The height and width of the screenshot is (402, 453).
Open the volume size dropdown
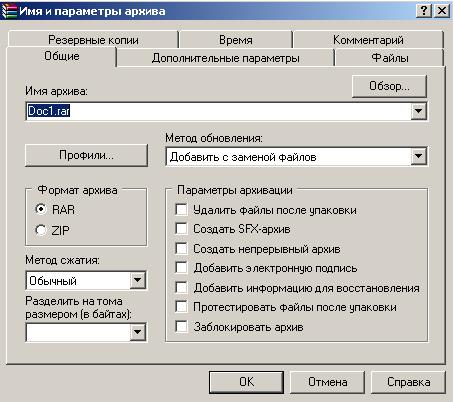(x=137, y=332)
